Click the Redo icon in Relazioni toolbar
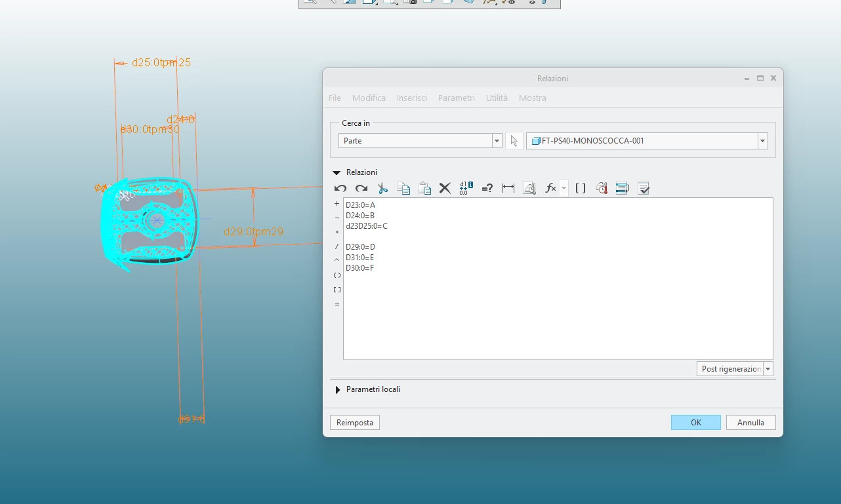The image size is (841, 504). tap(361, 188)
